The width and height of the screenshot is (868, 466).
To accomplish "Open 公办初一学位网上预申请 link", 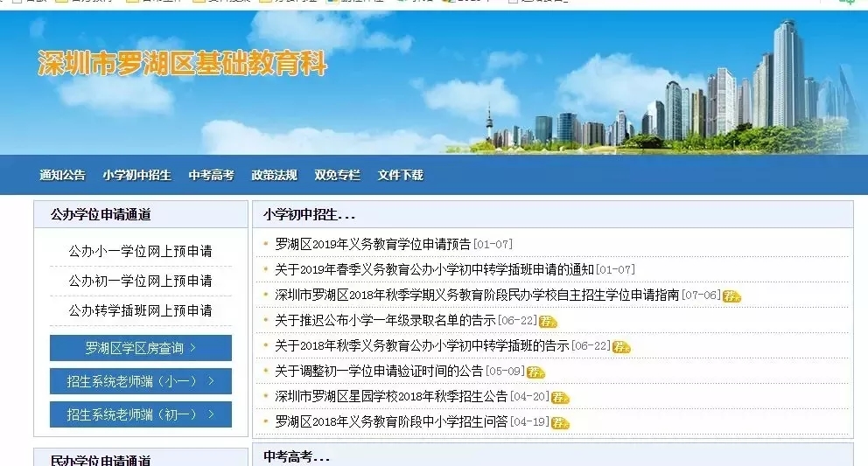I will [140, 281].
